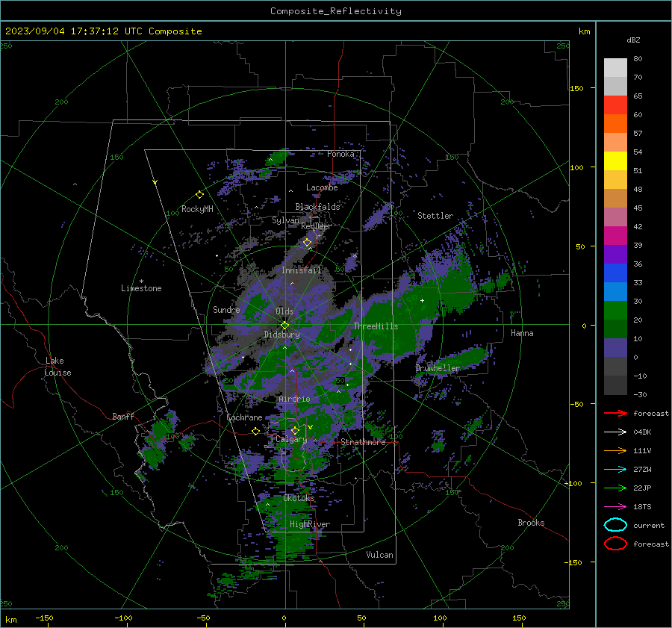
Task: Select the 80 dBZ white color swatch
Action: (x=615, y=67)
